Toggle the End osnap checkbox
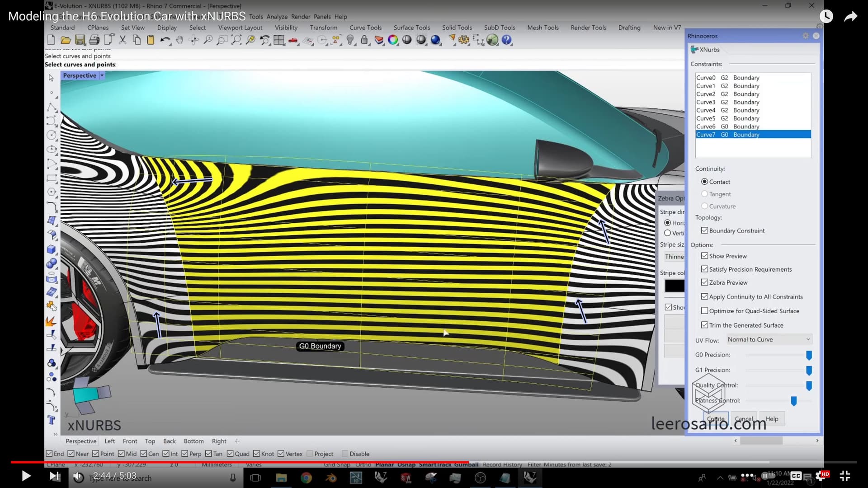Image resolution: width=868 pixels, height=488 pixels. click(49, 454)
